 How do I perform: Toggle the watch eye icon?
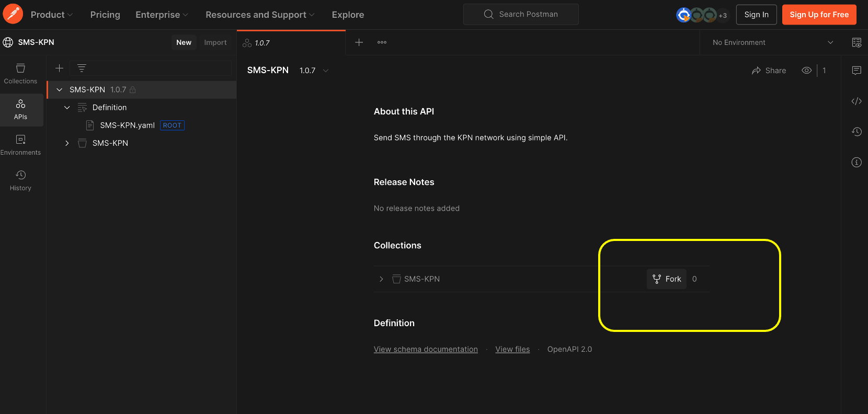(807, 71)
